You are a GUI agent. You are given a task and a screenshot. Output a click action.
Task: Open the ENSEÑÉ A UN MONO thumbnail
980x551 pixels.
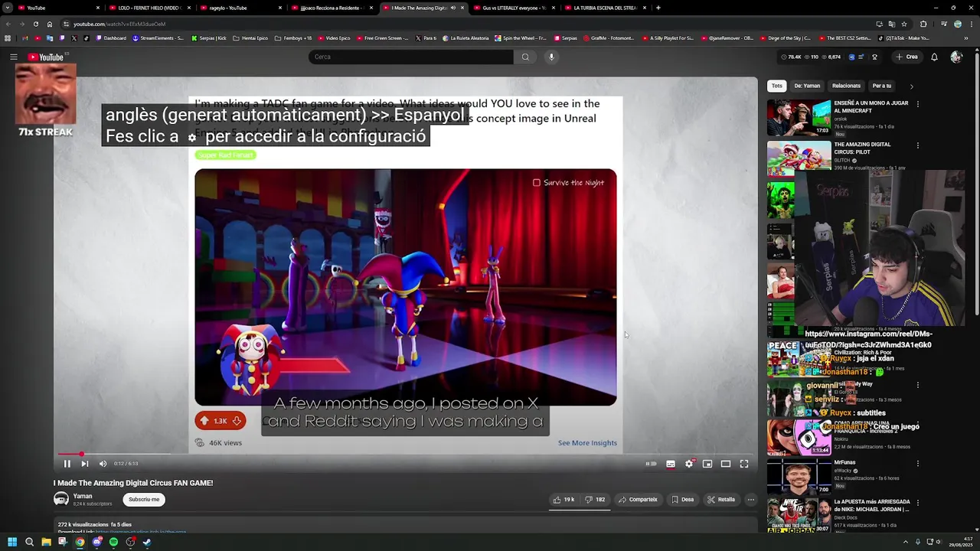pyautogui.click(x=799, y=118)
